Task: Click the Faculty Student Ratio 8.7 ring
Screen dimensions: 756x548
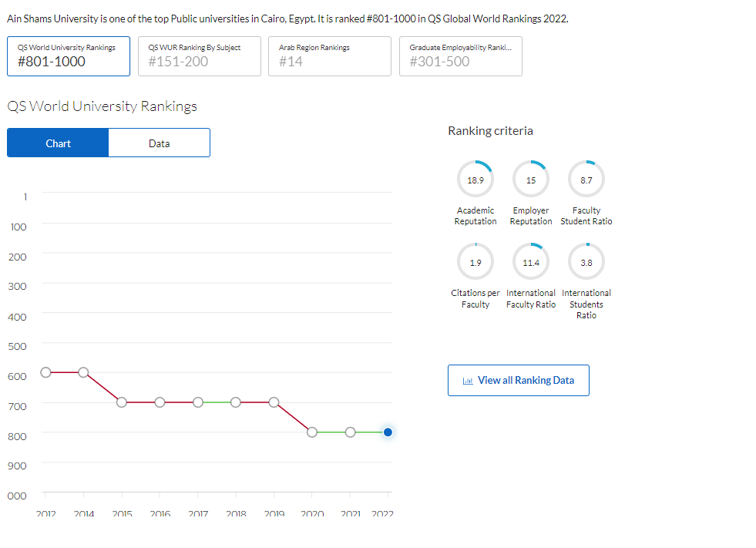Action: pos(586,180)
